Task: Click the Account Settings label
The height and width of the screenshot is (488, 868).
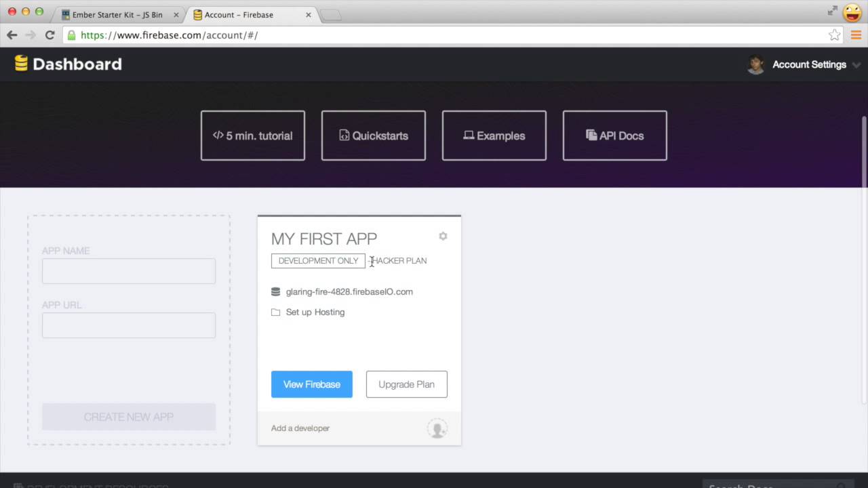Action: (810, 64)
